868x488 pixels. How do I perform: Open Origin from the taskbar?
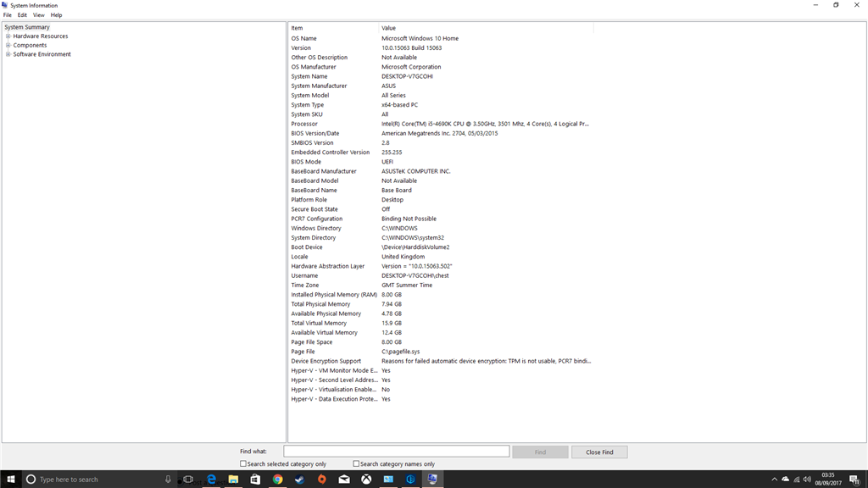(x=321, y=480)
